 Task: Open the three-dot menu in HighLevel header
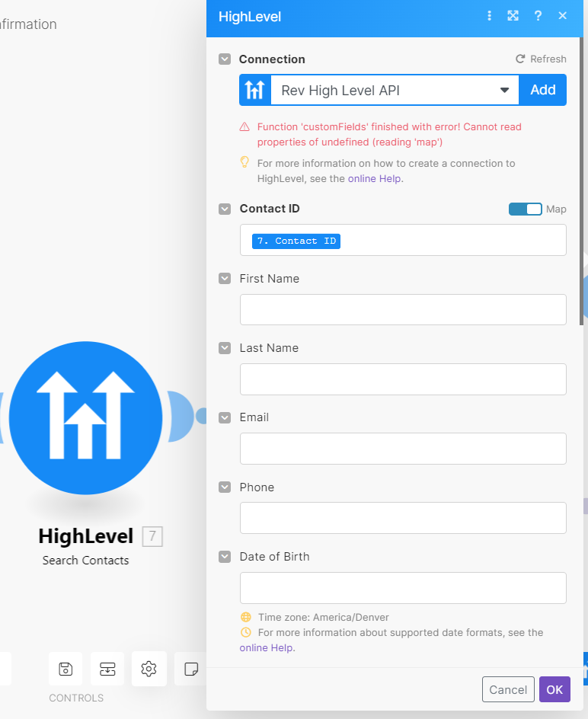[x=490, y=16]
